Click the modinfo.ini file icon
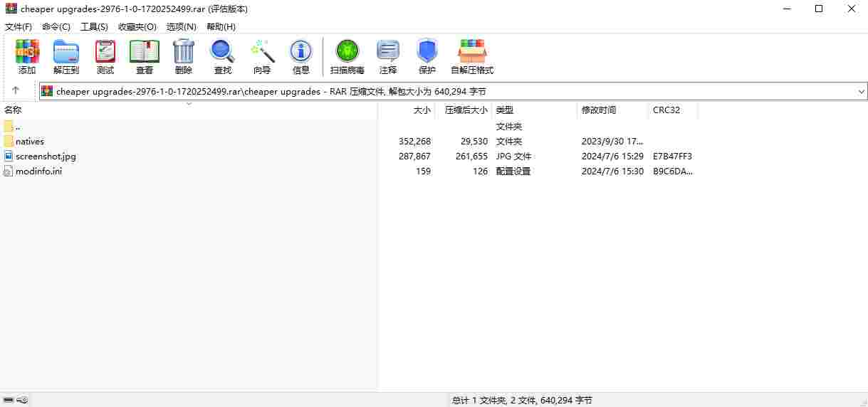Viewport: 868px width, 407px height. (x=9, y=171)
